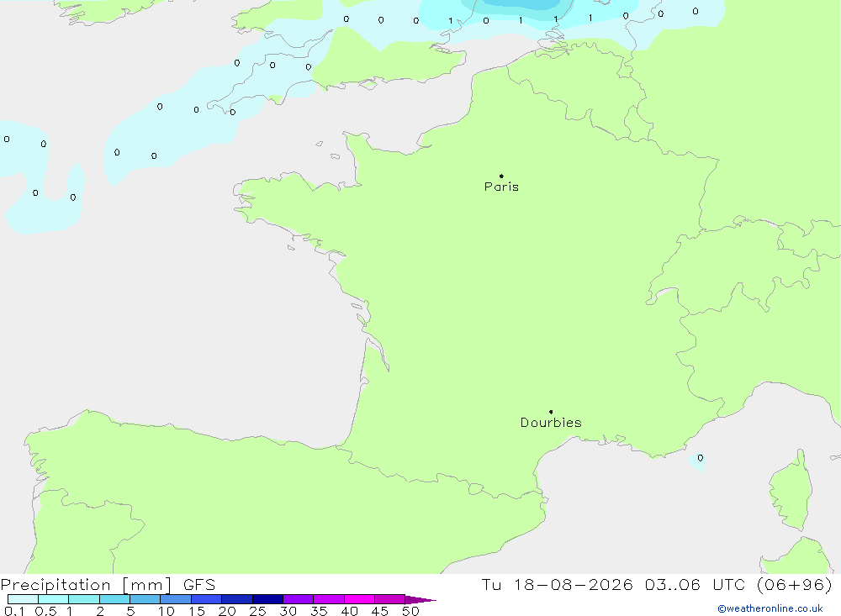The height and width of the screenshot is (616, 841).
Task: Select the 10–15 mm legend swatch
Action: tap(176, 599)
